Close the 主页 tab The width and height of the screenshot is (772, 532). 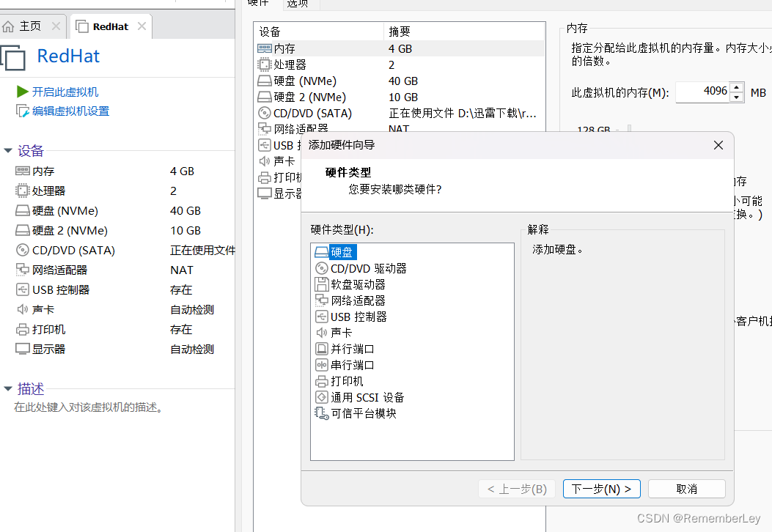click(x=56, y=26)
